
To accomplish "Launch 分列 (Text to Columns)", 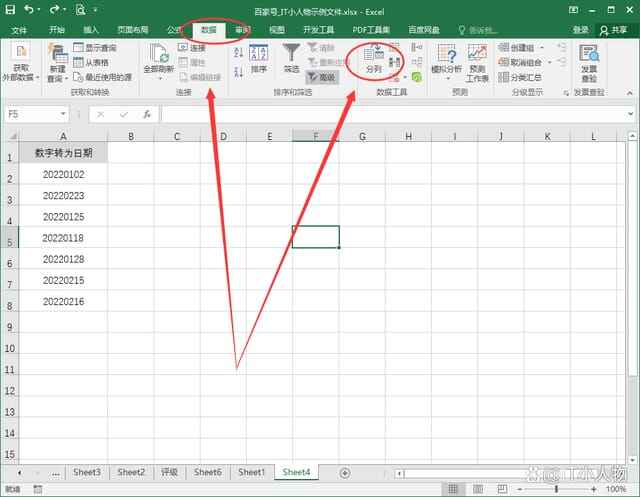I will tap(373, 59).
